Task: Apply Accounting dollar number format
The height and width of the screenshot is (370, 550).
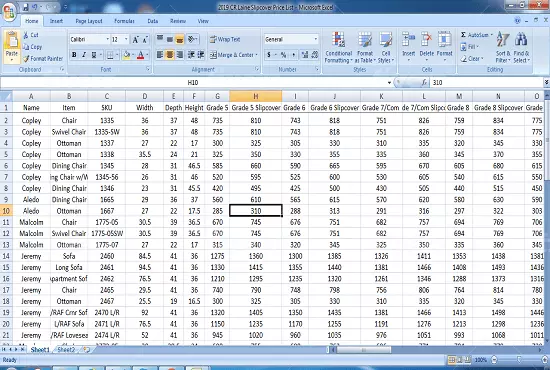Action: 269,55
